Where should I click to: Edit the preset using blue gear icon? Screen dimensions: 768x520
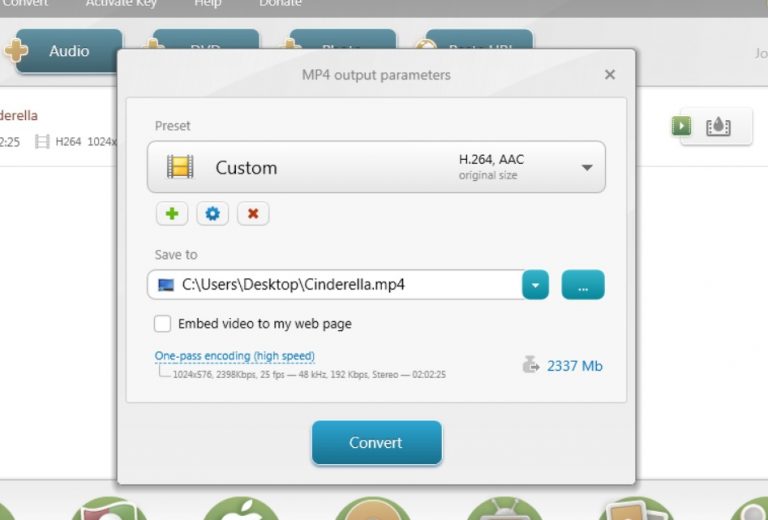(212, 213)
